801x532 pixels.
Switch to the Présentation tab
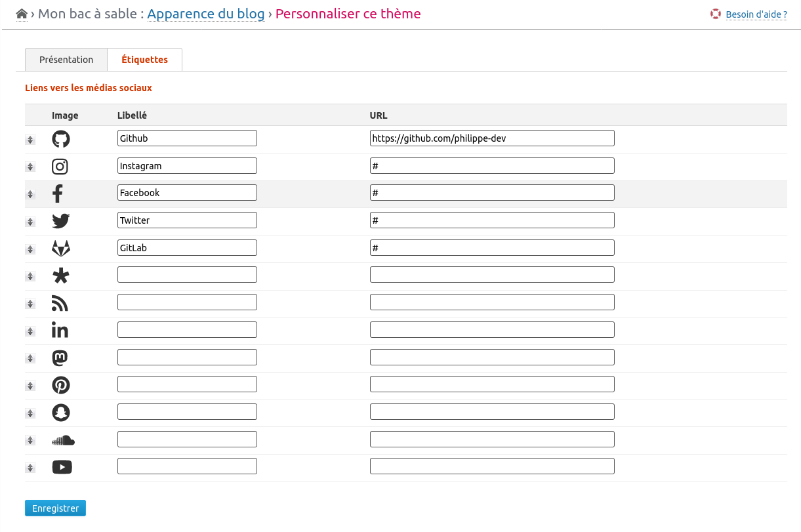click(x=66, y=60)
